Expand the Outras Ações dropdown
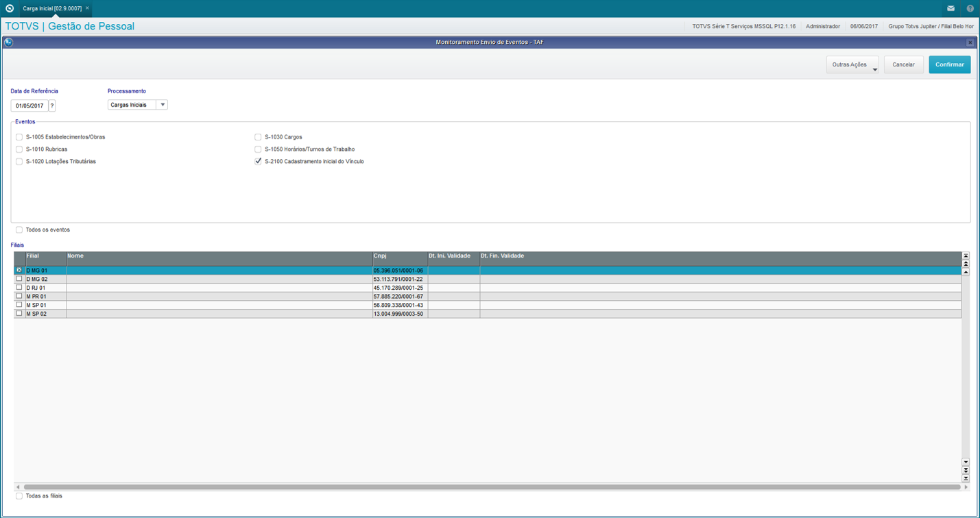 tap(852, 64)
